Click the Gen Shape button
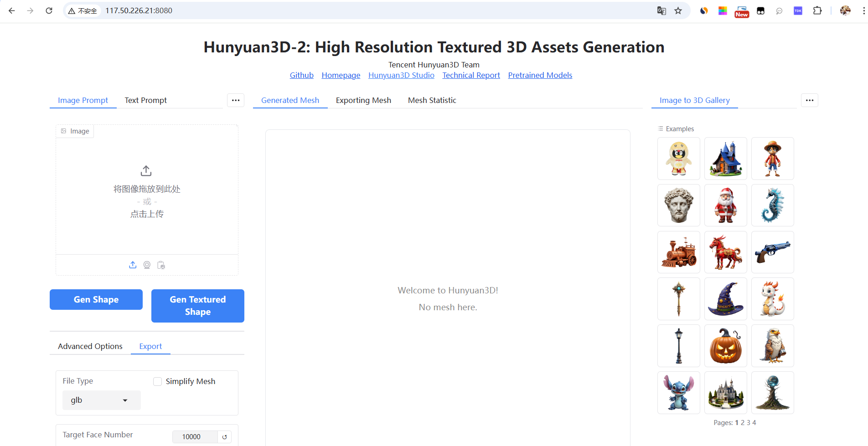The image size is (868, 446). pyautogui.click(x=96, y=299)
